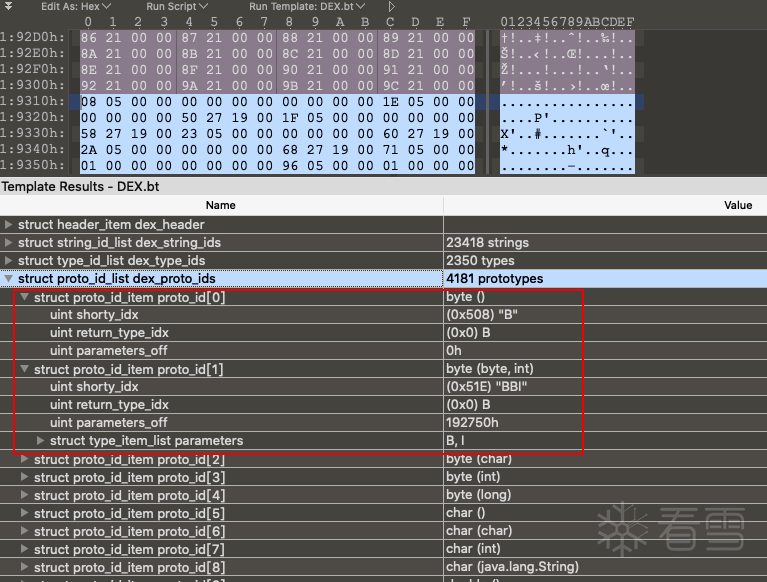The image size is (767, 582).
Task: Select uint shorty_idx under proto_id[1]
Action: tap(94, 387)
